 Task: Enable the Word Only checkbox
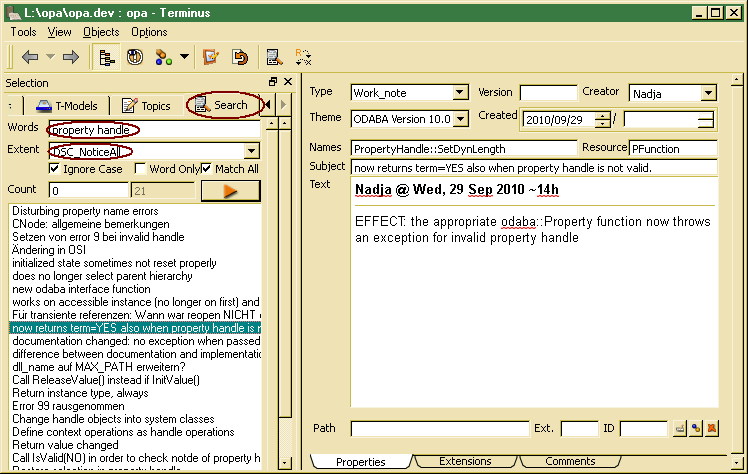click(x=141, y=169)
